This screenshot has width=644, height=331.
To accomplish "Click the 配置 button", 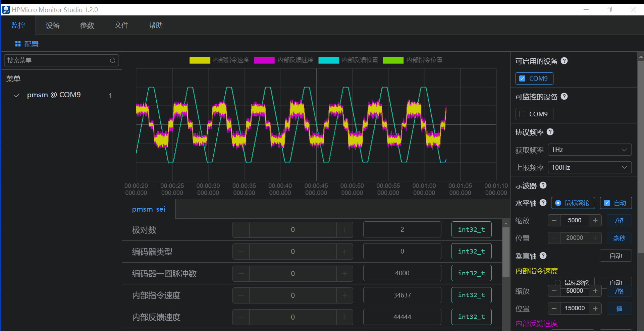I will click(x=27, y=44).
